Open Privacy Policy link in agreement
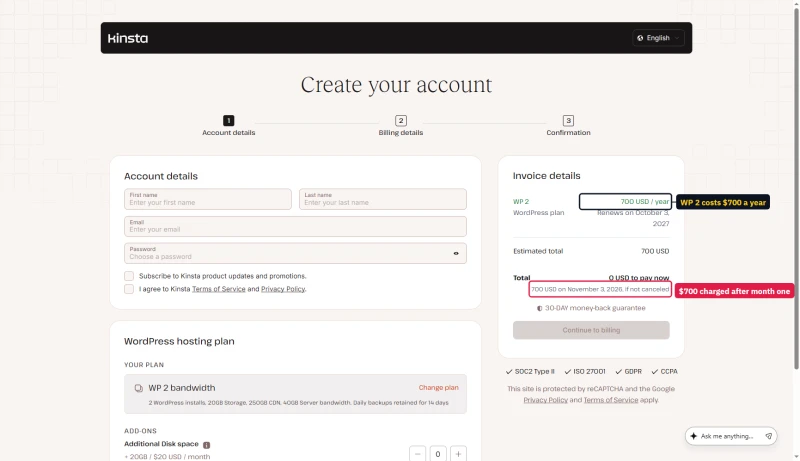This screenshot has height=461, width=800. pyautogui.click(x=283, y=289)
